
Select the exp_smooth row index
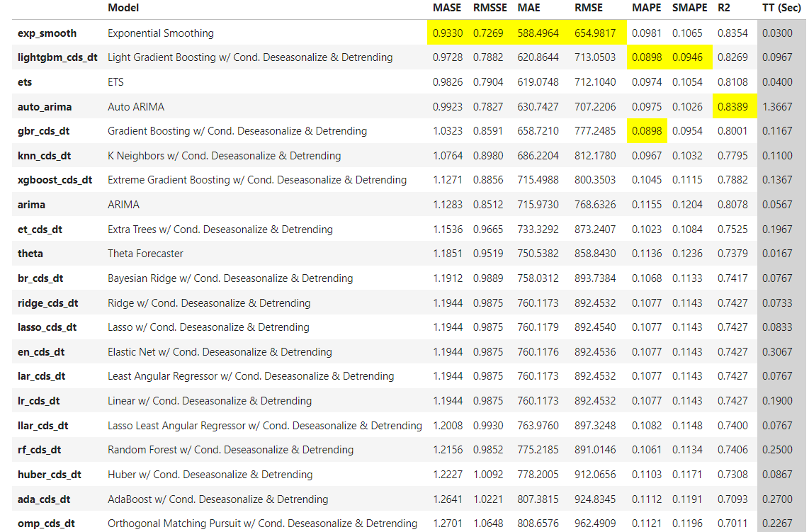47,33
